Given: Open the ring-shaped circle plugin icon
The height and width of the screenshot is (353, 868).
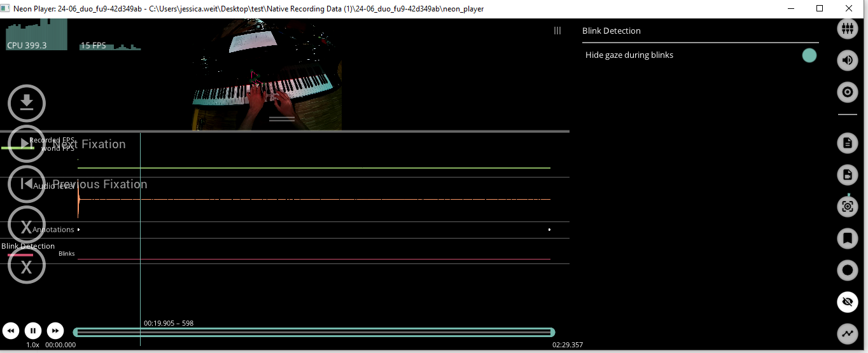Looking at the screenshot, I should coord(847,270).
